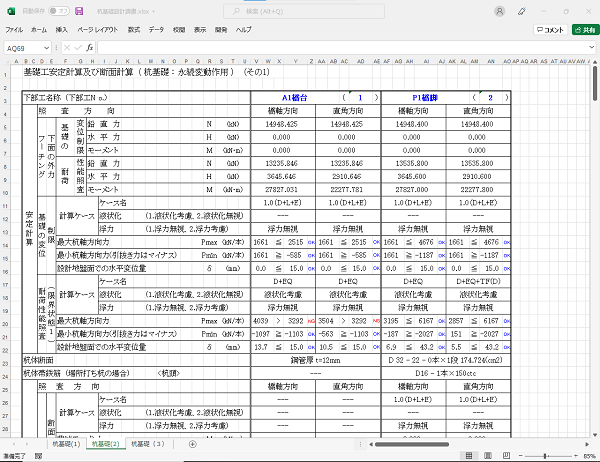Open the 数式 ribbon tab
The width and height of the screenshot is (600, 462).
pyautogui.click(x=134, y=29)
